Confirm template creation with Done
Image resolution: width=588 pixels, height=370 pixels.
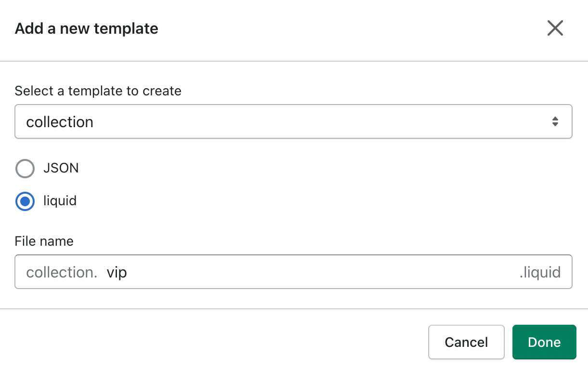pos(544,342)
